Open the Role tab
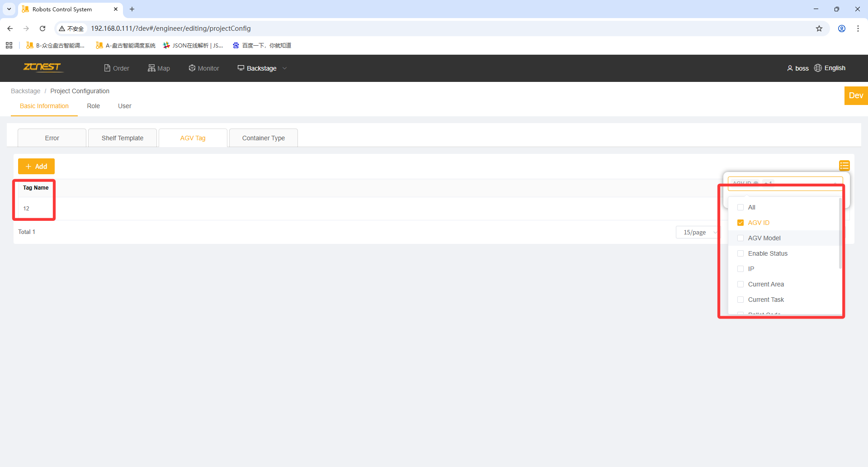 [x=93, y=106]
